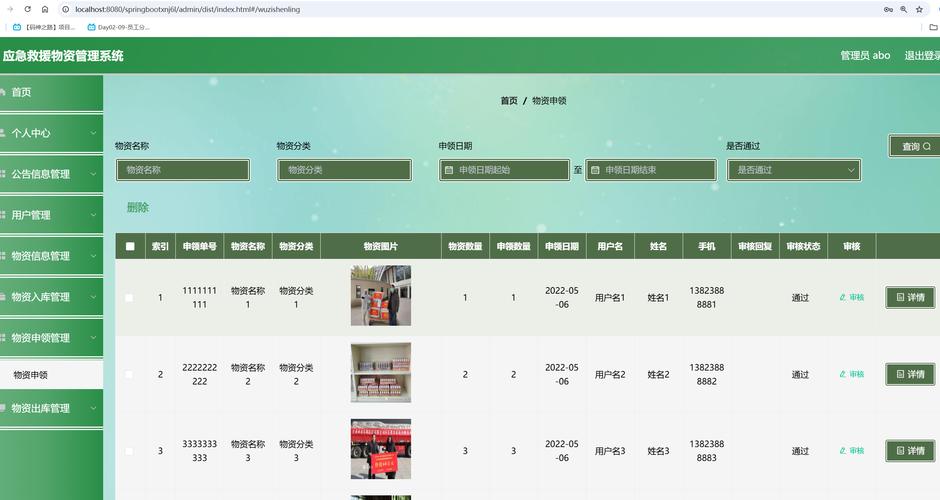Image resolution: width=940 pixels, height=500 pixels.
Task: Click calendar icon in 申领日期起始 field
Action: click(x=448, y=170)
